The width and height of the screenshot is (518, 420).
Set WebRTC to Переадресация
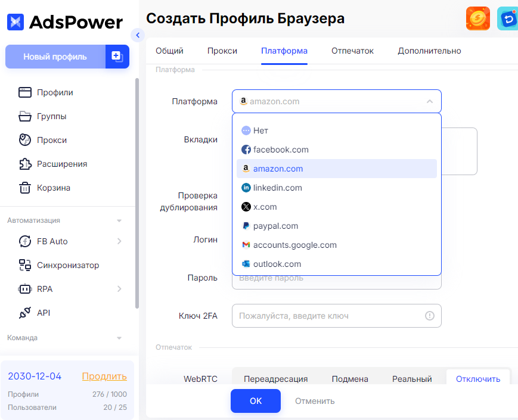pos(276,379)
